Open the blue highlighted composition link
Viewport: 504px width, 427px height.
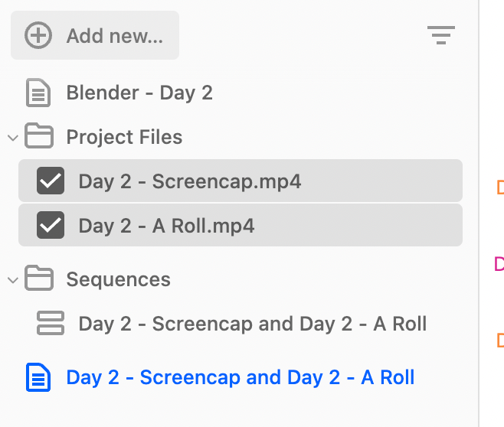(240, 377)
